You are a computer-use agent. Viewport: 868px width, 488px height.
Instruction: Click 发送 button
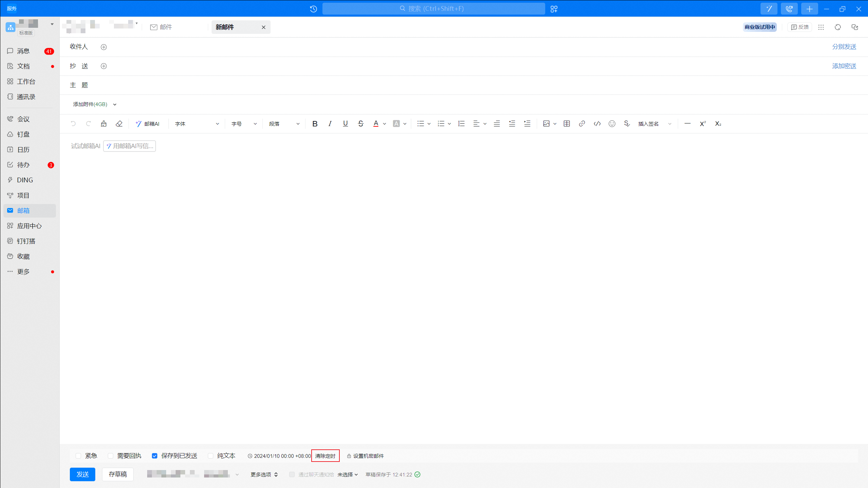(82, 474)
